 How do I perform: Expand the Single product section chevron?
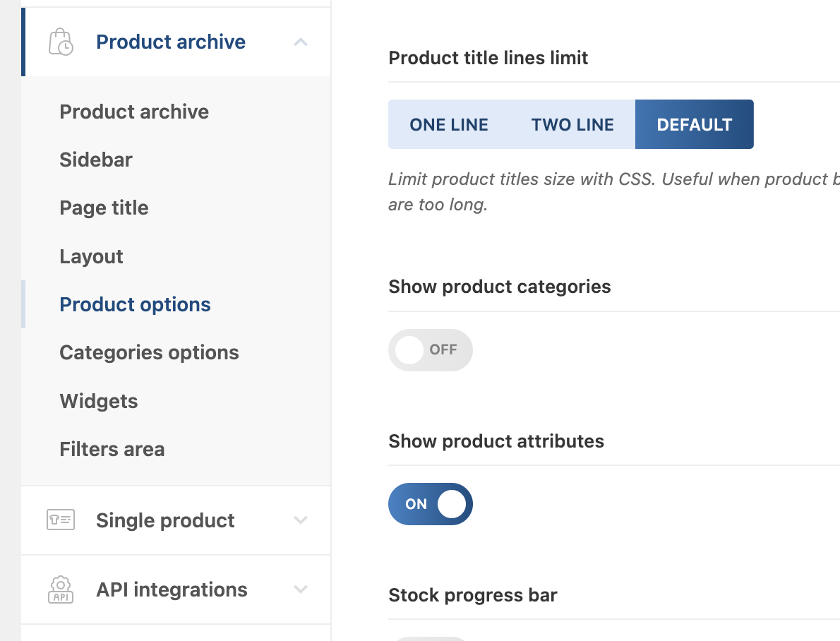point(301,520)
